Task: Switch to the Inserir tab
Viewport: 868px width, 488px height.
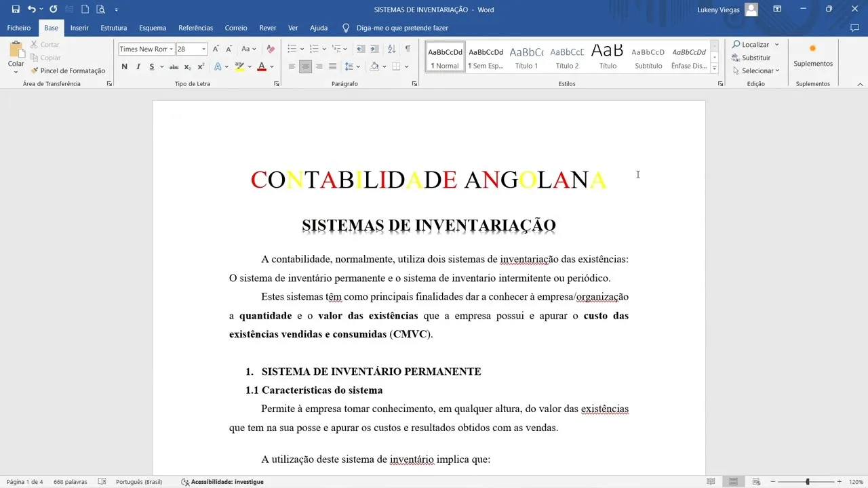Action: pyautogui.click(x=79, y=28)
